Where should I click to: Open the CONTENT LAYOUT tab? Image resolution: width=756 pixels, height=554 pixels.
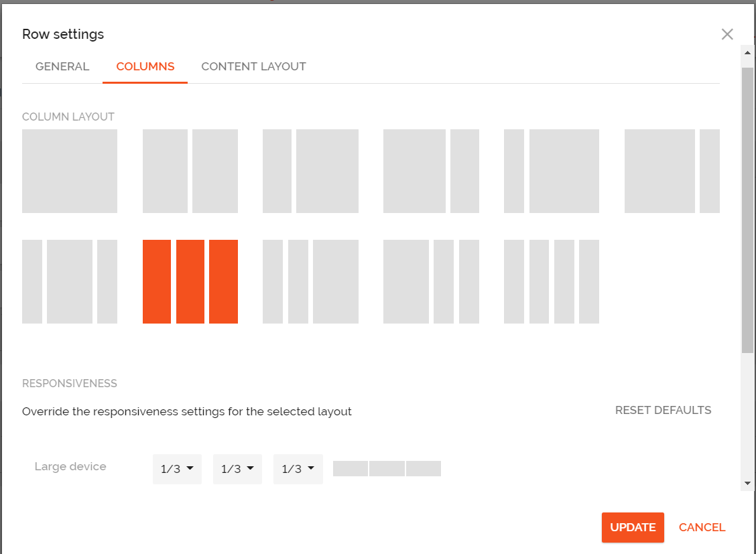click(253, 66)
